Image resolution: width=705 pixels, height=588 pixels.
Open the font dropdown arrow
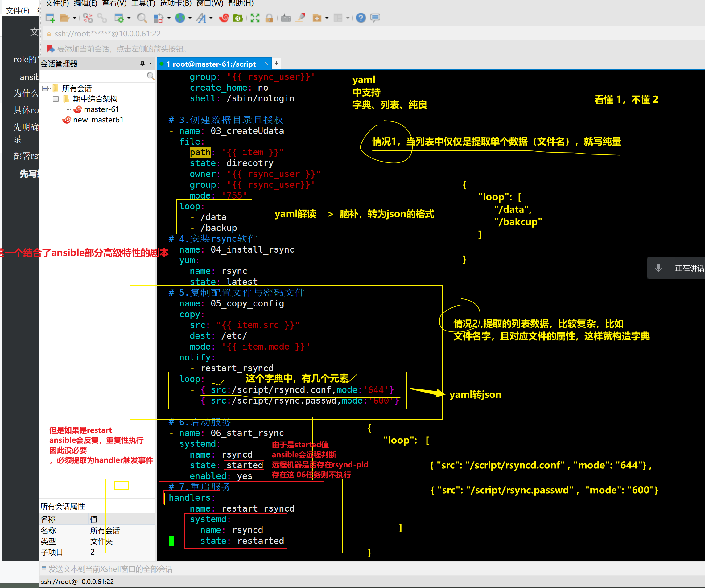coord(211,18)
